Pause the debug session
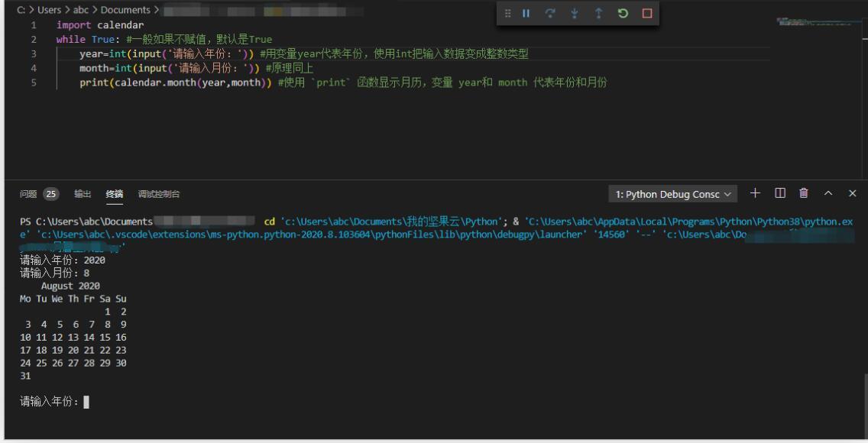The width and height of the screenshot is (868, 443). 526,14
